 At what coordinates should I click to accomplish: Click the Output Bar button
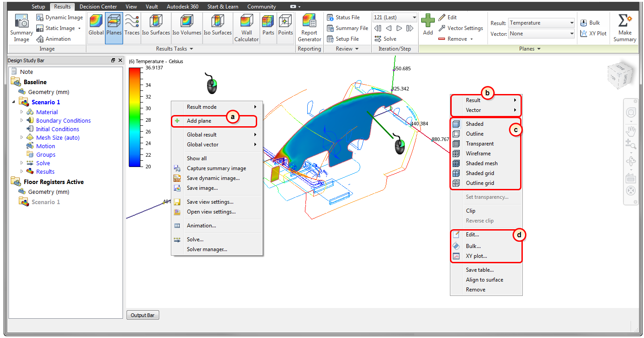(x=143, y=315)
